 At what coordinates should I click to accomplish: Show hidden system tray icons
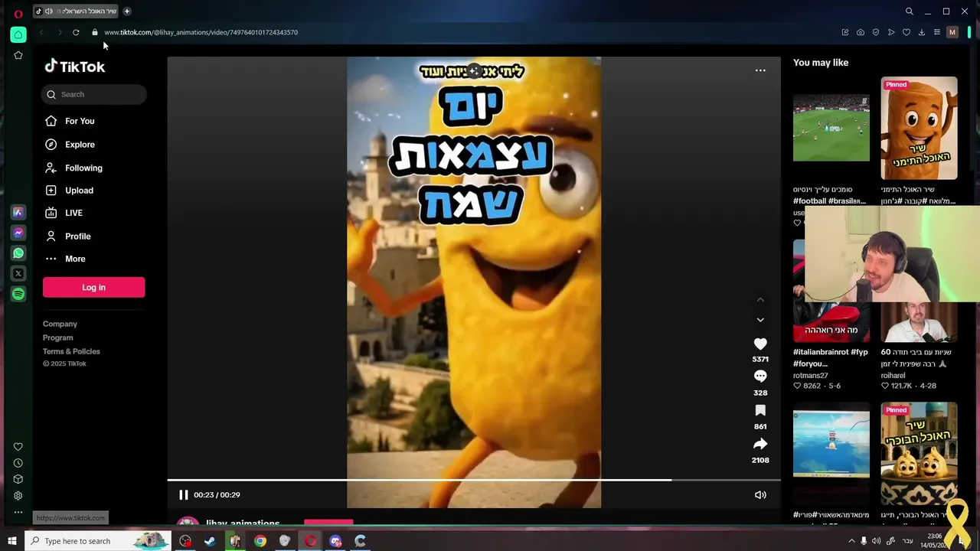pos(851,541)
